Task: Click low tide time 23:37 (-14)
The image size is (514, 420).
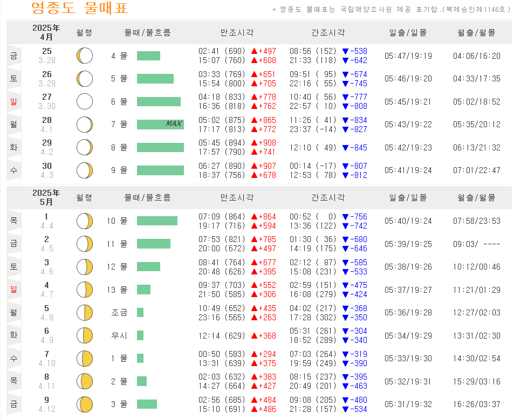Action: [x=313, y=129]
